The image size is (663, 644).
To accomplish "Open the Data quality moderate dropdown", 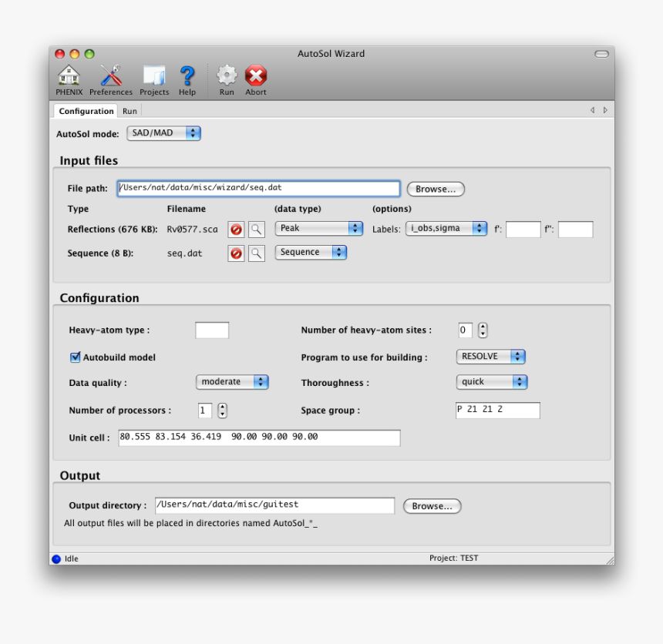I will [x=232, y=382].
